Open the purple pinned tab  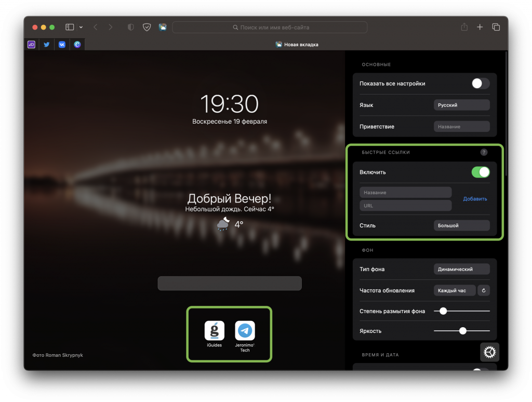coord(32,45)
